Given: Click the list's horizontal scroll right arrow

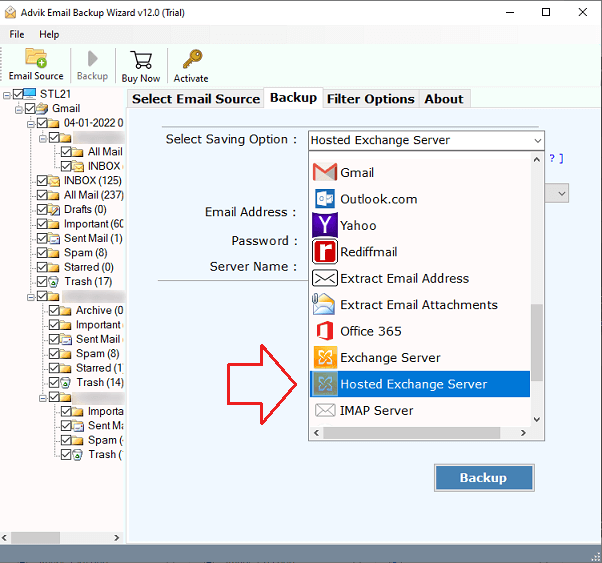Looking at the screenshot, I should click(523, 433).
